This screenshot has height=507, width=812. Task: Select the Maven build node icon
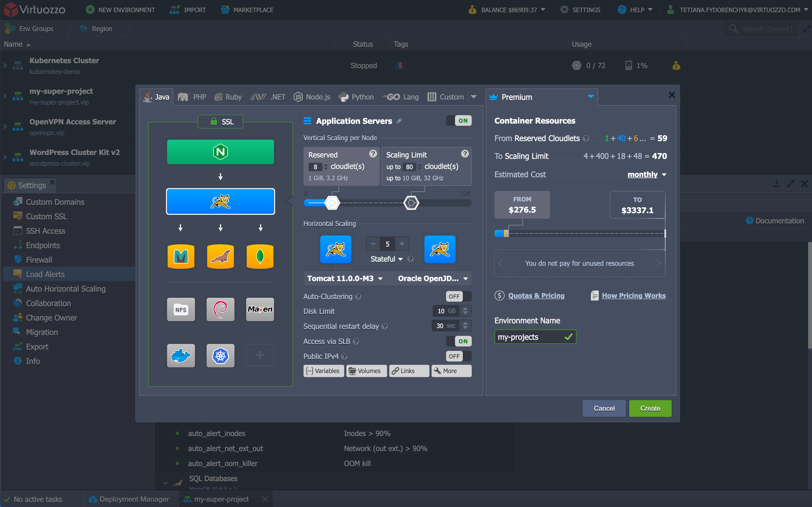click(260, 309)
